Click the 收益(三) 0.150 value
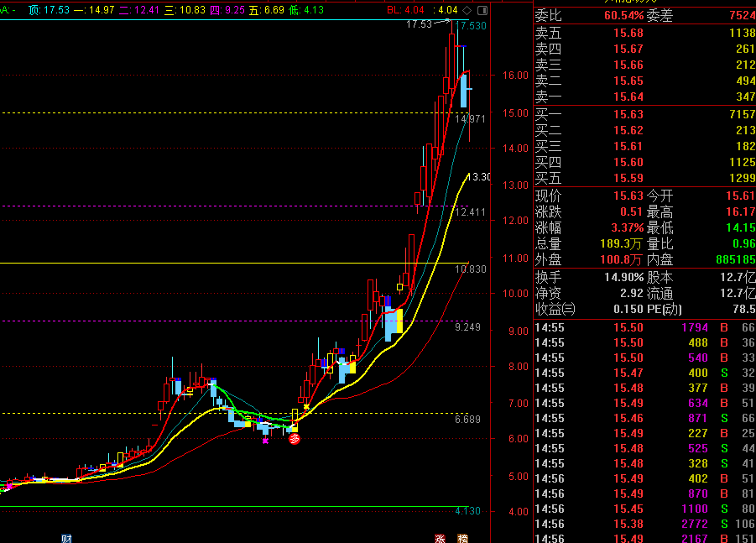Screen dimensions: 756x543 pyautogui.click(x=628, y=309)
